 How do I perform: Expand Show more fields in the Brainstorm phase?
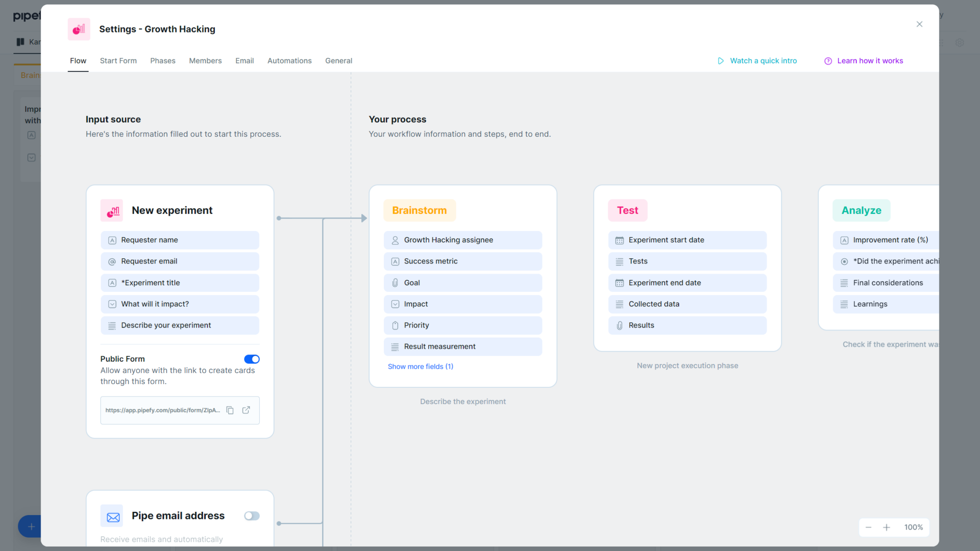tap(420, 366)
